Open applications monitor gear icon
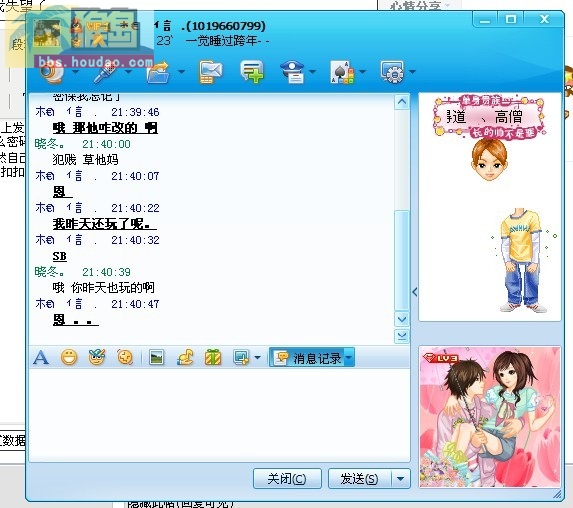This screenshot has width=573, height=508. [392, 72]
